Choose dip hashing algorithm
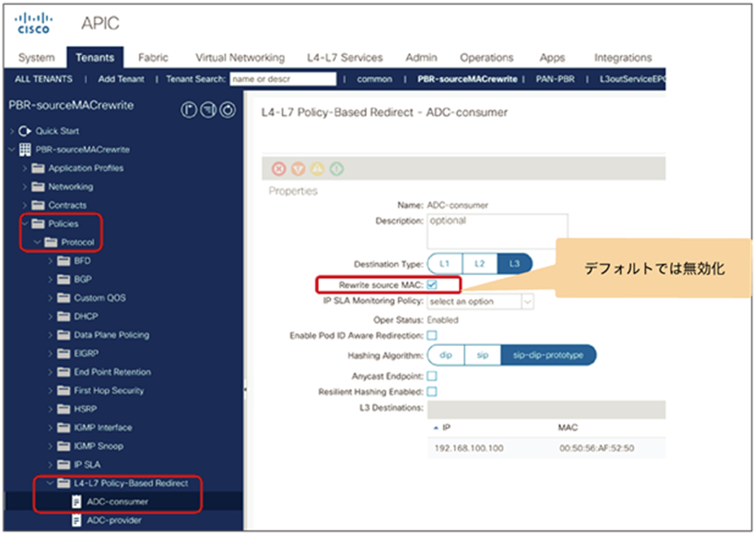The image size is (756, 535). point(446,355)
